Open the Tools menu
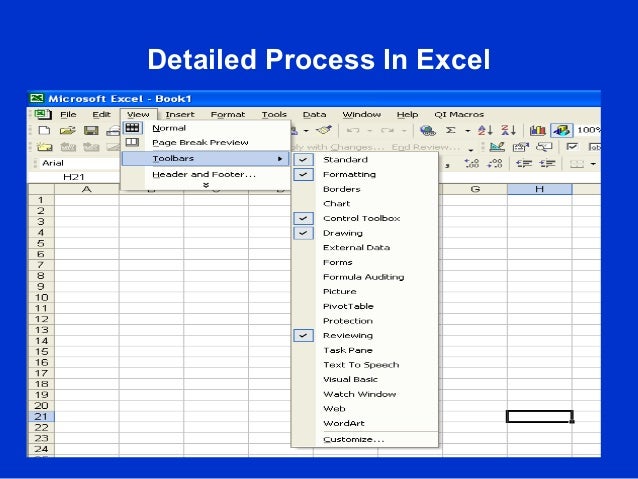 tap(274, 114)
